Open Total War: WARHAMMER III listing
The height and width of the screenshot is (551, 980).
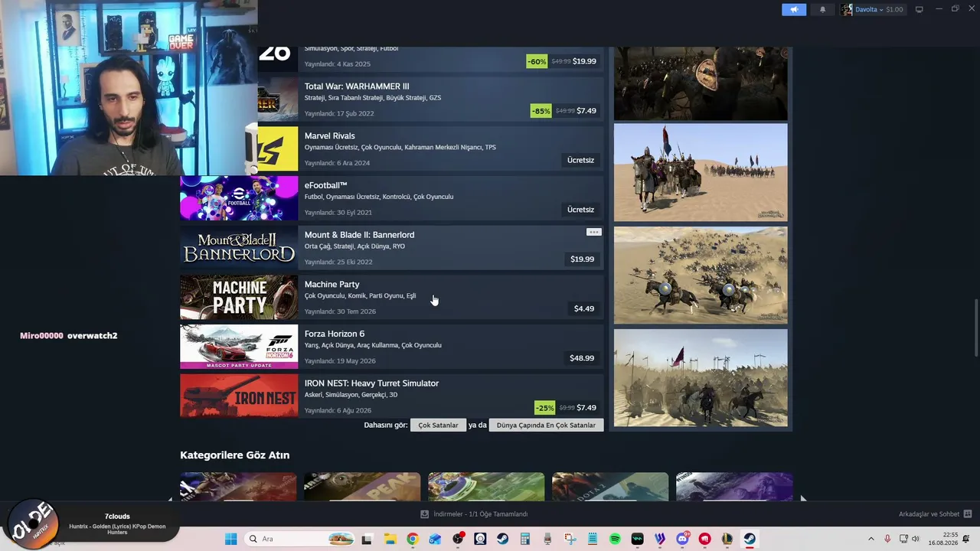[x=357, y=86]
